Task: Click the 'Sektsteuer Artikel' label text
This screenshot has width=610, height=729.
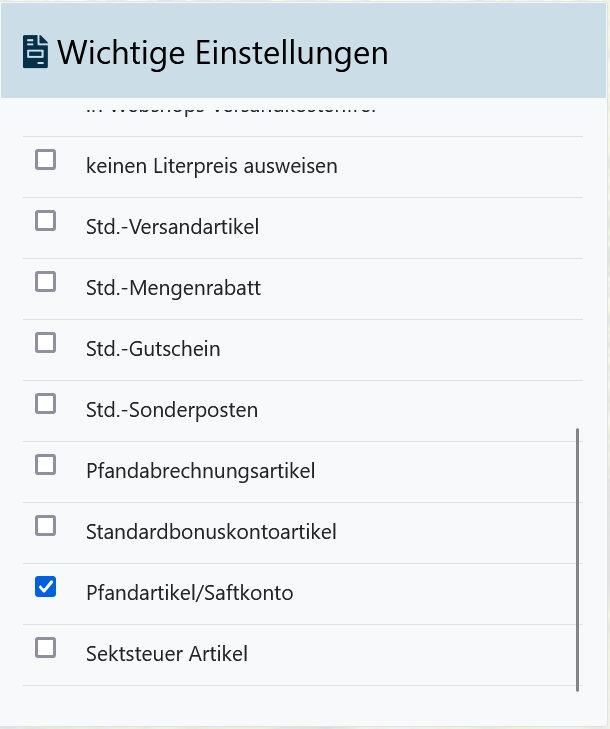Action: click(167, 654)
